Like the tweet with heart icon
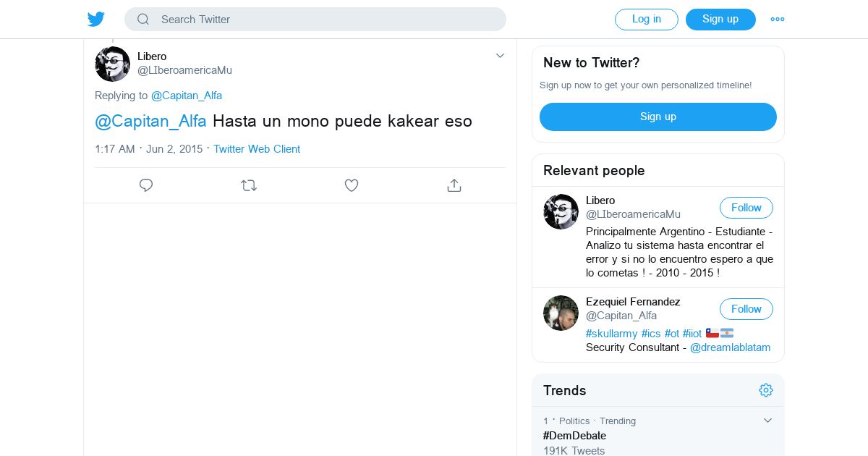Image resolution: width=868 pixels, height=456 pixels. (352, 185)
